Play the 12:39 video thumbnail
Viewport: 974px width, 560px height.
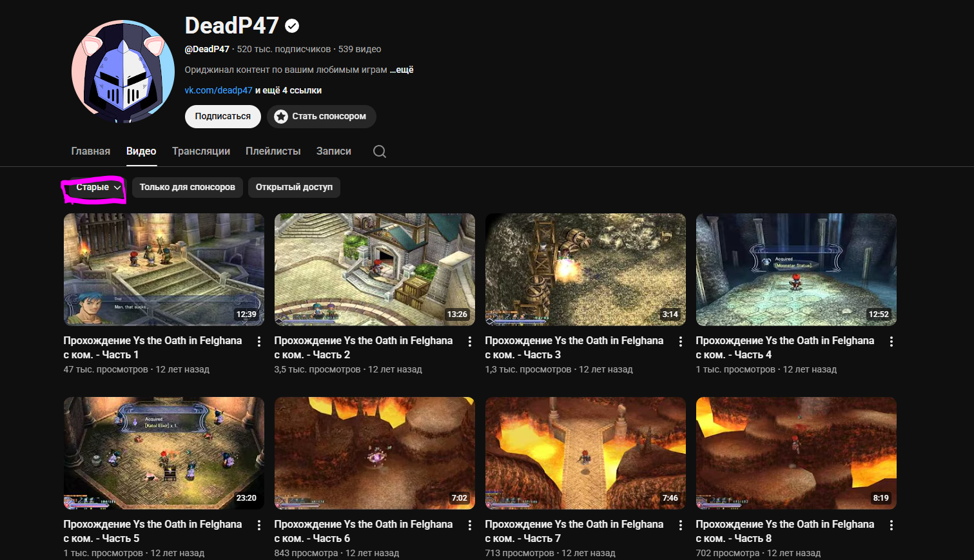point(164,269)
